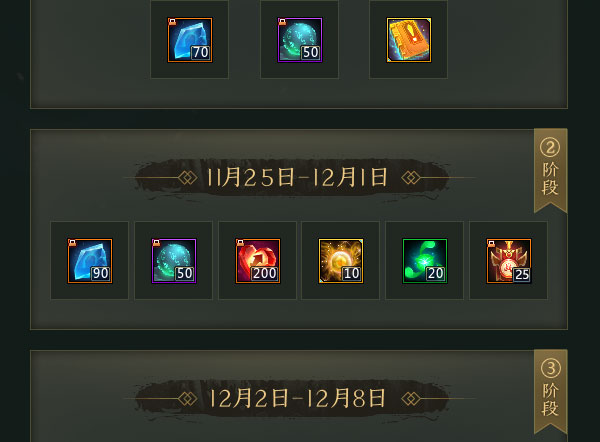Click the blue crystal reward with quantity 90
Screen dimensions: 600x442
90,261
